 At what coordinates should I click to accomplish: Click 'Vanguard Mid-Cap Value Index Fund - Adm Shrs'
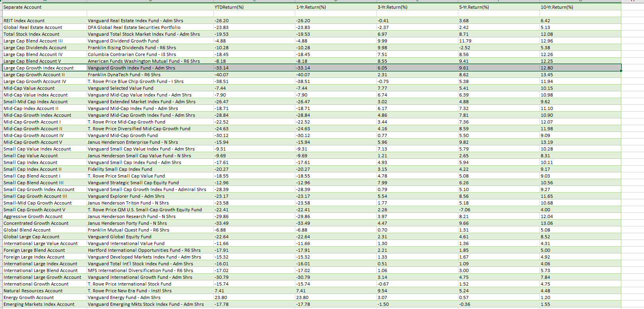[150, 95]
